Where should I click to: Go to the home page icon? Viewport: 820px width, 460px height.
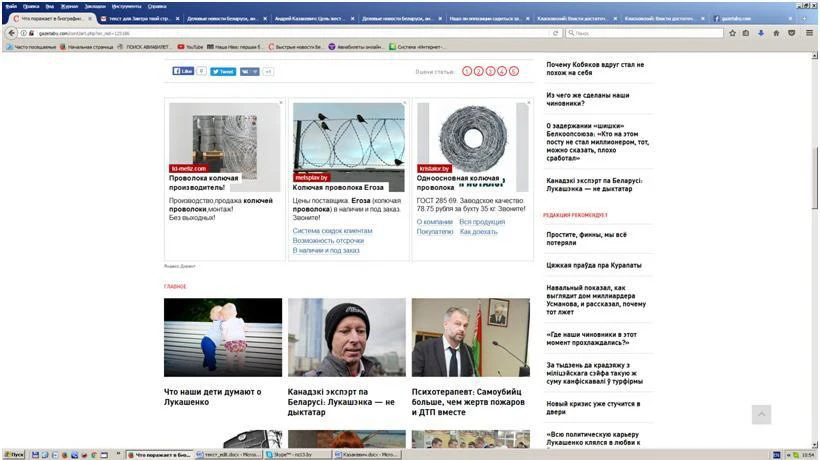pyautogui.click(x=776, y=33)
